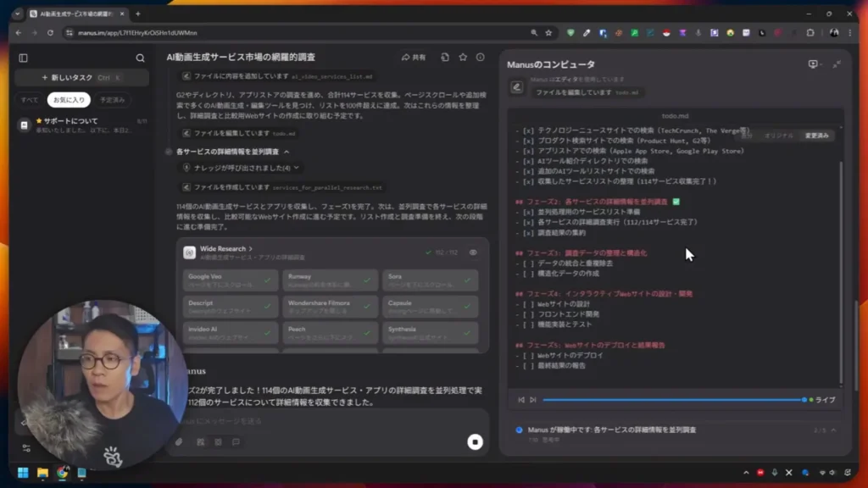The height and width of the screenshot is (488, 868).
Task: Click the browser profile avatar
Action: [x=834, y=33]
